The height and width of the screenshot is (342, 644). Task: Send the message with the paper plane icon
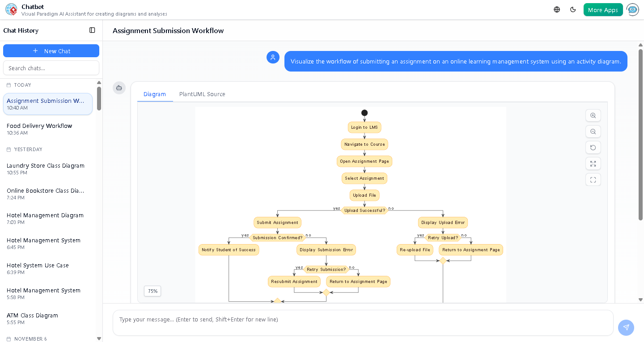click(x=626, y=328)
